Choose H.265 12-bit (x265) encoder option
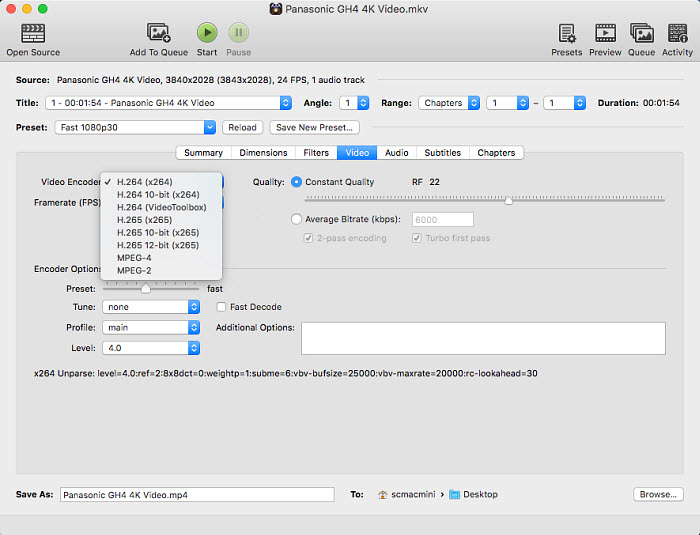 (161, 245)
